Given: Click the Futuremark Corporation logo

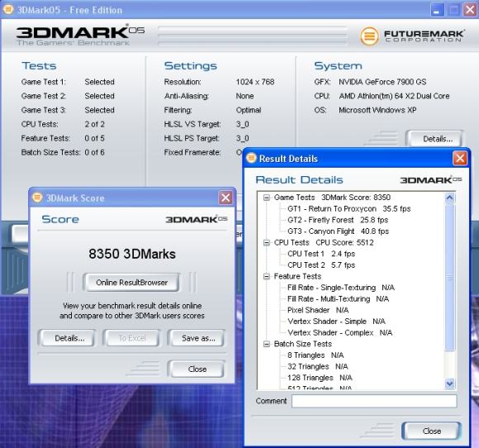Looking at the screenshot, I should (x=412, y=36).
